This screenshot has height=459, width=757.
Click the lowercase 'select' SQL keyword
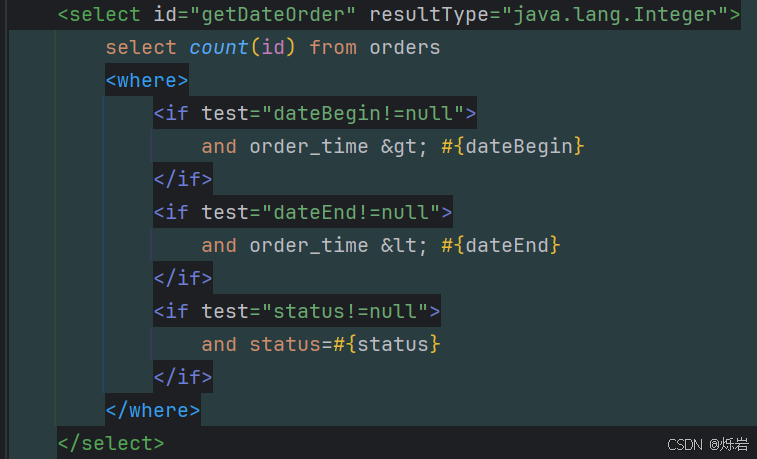141,47
